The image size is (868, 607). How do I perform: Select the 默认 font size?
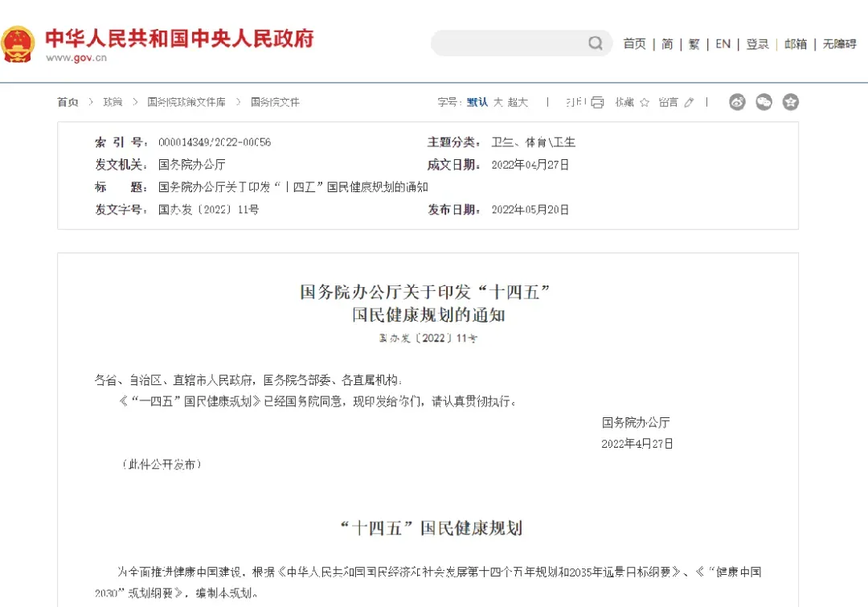pyautogui.click(x=477, y=102)
